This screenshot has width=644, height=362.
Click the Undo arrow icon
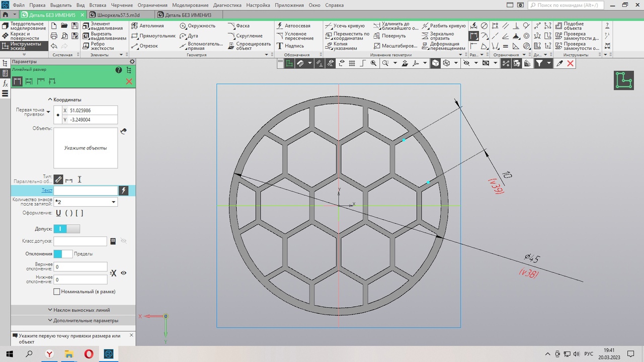point(54,46)
